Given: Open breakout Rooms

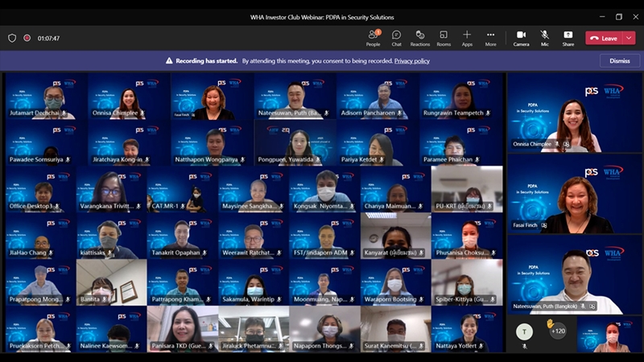Looking at the screenshot, I should pyautogui.click(x=444, y=37).
